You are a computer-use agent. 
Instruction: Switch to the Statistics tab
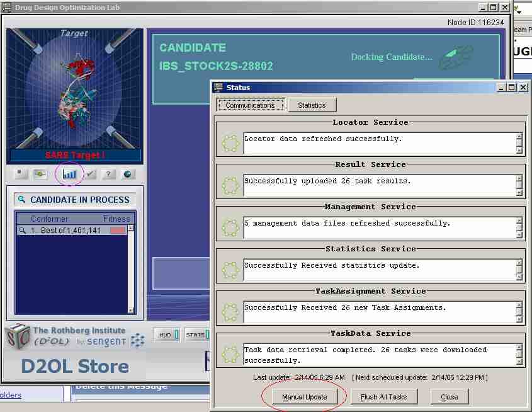(312, 105)
